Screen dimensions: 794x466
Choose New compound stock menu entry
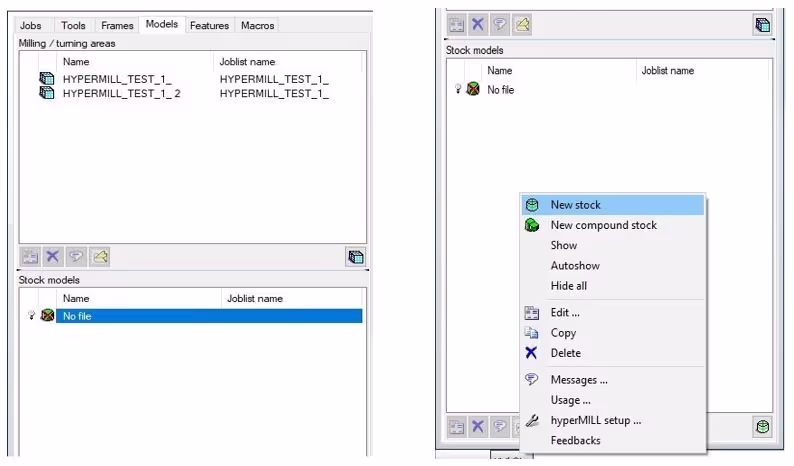(x=613, y=225)
